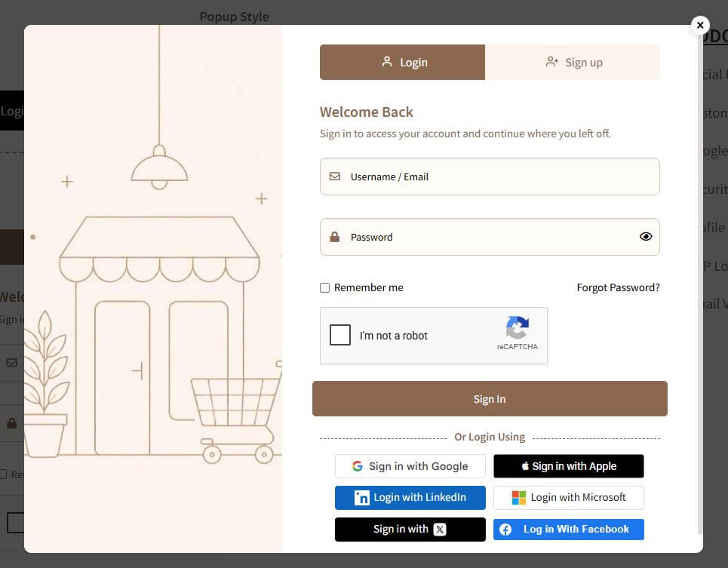Choose Login with Microsoft
The image size is (728, 568).
[x=568, y=497]
